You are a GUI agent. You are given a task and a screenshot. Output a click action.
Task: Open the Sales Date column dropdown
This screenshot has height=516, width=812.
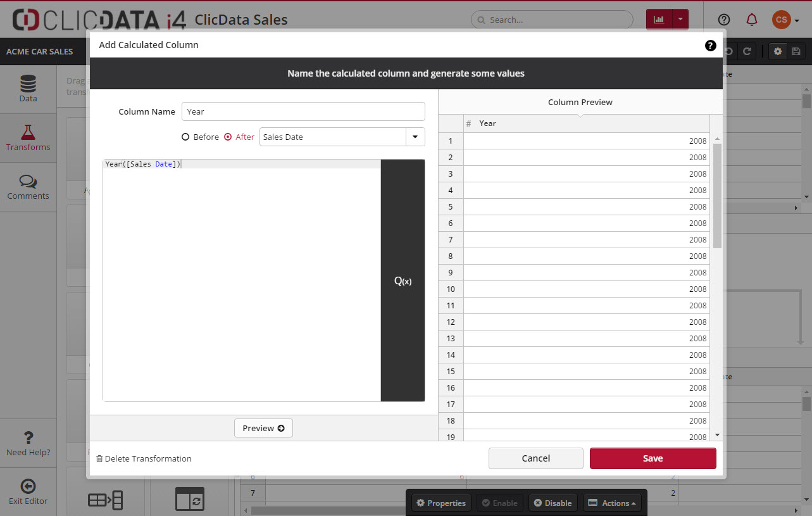pos(415,137)
